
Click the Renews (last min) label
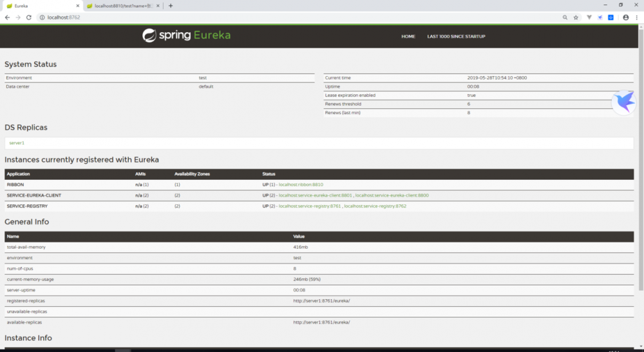pos(343,113)
